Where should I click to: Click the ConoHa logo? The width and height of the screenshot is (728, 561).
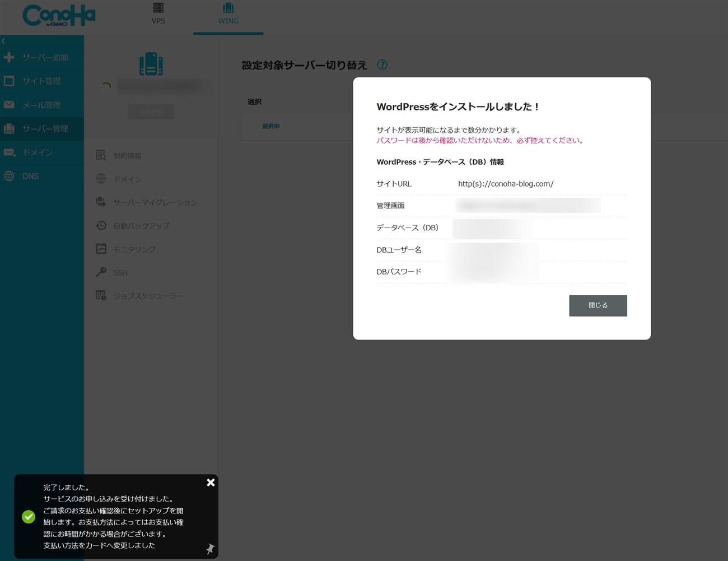(x=59, y=15)
